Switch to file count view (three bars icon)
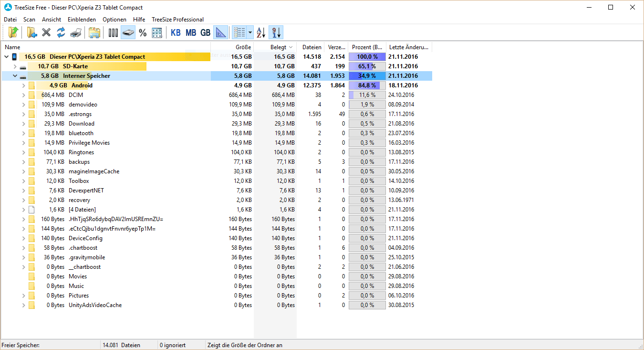 tap(113, 32)
